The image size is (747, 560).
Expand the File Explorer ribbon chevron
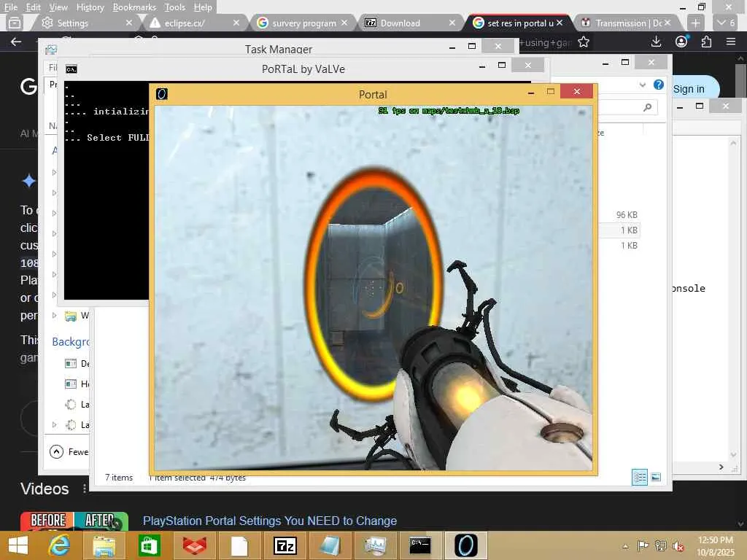(642, 85)
